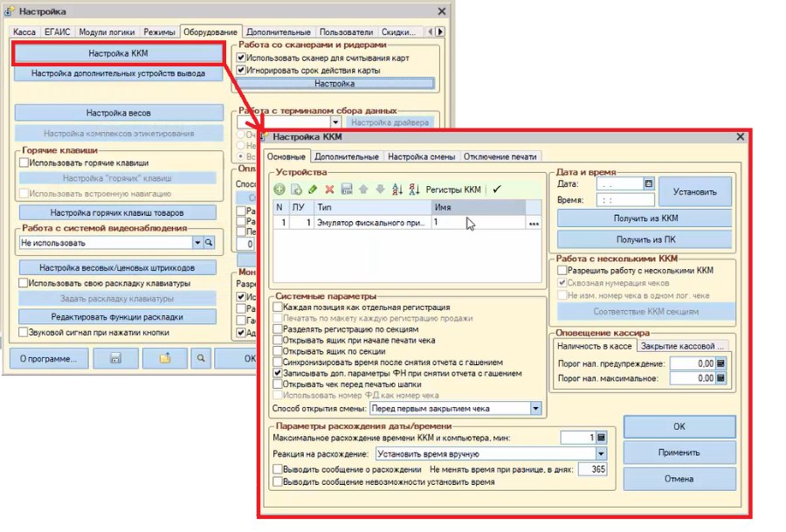Click the magnifier button at bottom of Настройка window
The width and height of the screenshot is (786, 532).
[x=201, y=358]
